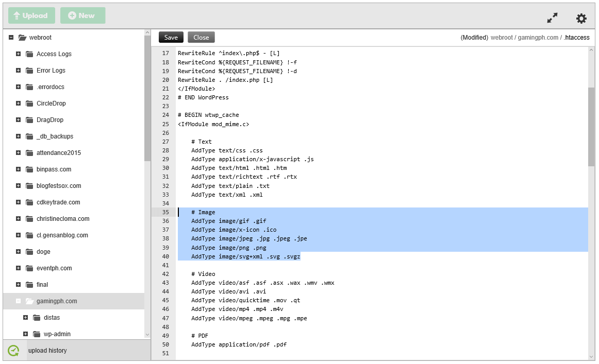599x364 pixels.
Task: Click the binpass.com folder icon
Action: pos(29,169)
